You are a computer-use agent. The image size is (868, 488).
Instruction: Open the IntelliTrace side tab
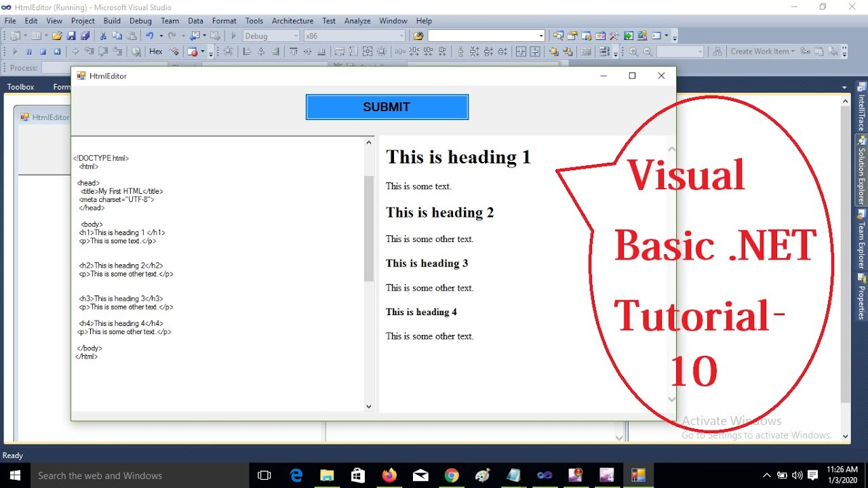click(862, 107)
